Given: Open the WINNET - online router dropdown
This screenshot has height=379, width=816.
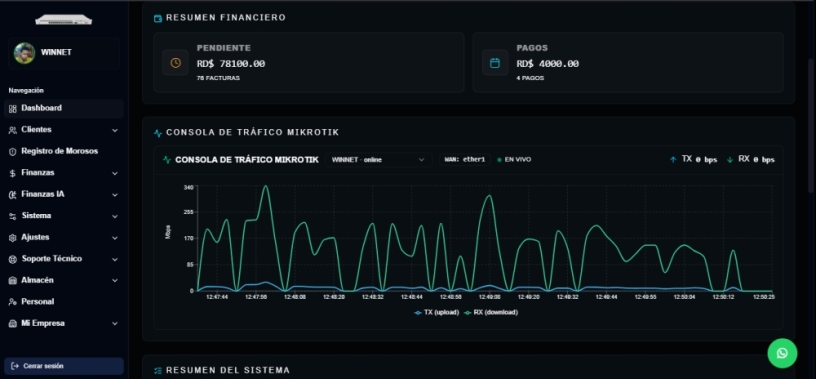Looking at the screenshot, I should [x=378, y=160].
